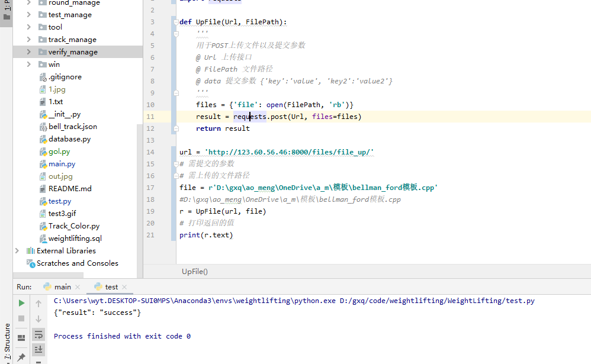Open test.py in project tree
The width and height of the screenshot is (591, 364).
point(60,201)
